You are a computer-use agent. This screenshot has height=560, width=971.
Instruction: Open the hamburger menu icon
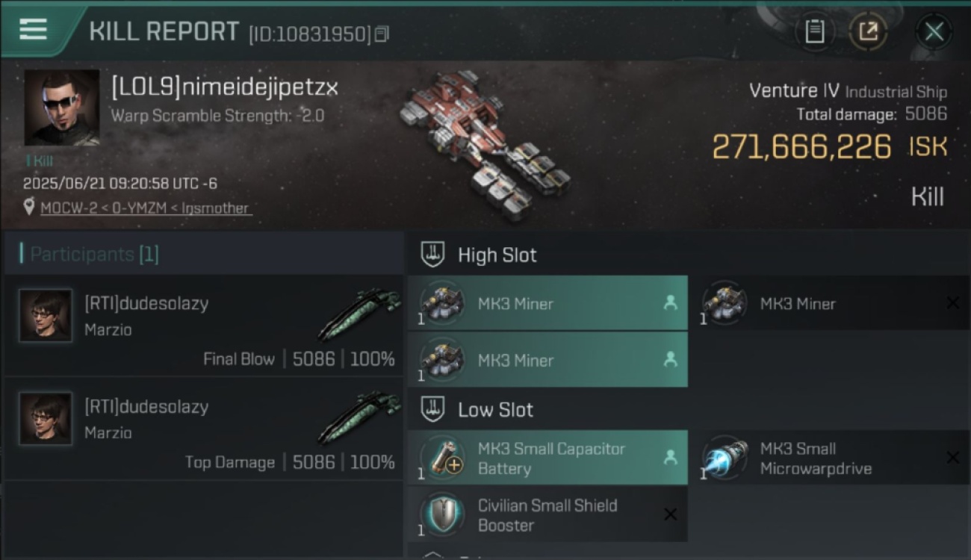(34, 30)
